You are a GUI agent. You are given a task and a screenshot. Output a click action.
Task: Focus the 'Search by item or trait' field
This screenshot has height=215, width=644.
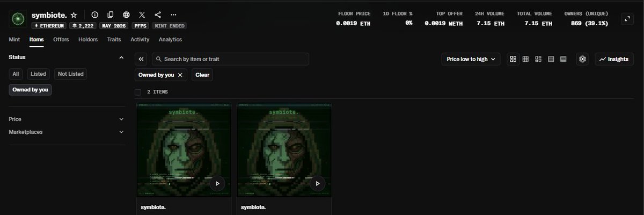231,59
